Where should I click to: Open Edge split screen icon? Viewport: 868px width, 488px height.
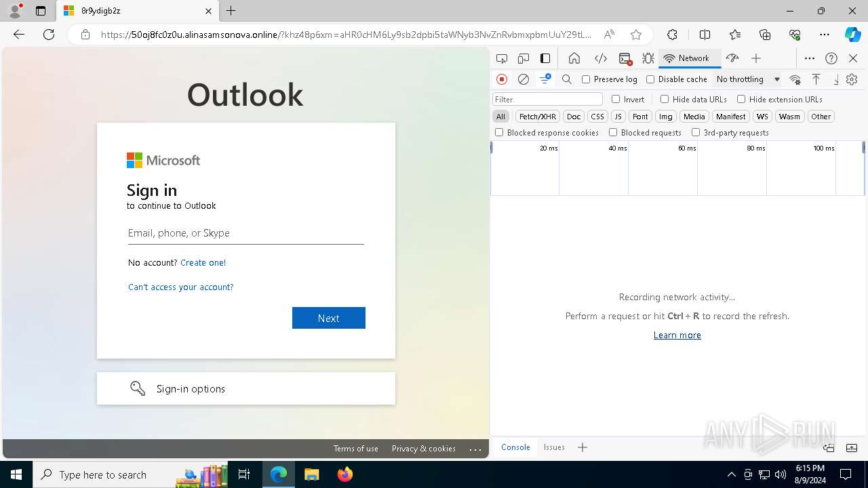(x=705, y=35)
